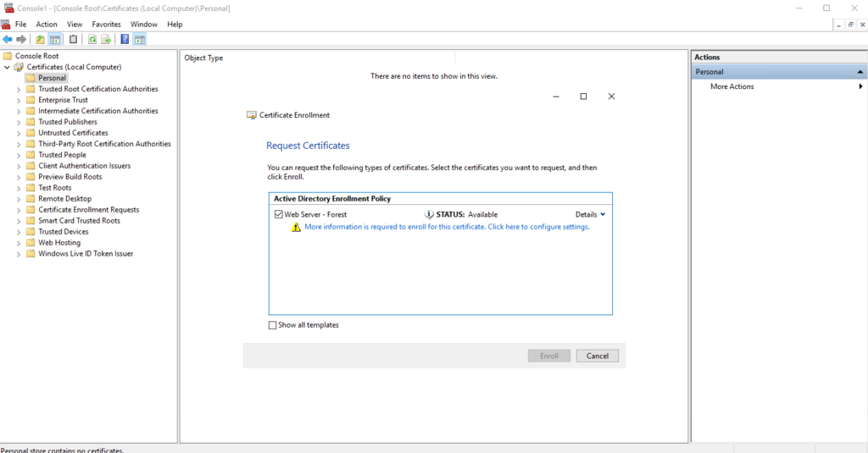Expand the Trusted Root Certification Authorities node

click(19, 89)
